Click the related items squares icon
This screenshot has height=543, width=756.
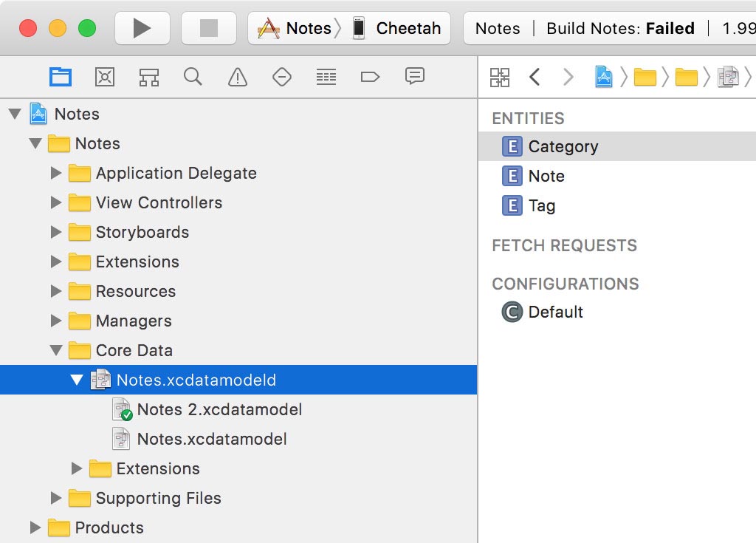[x=499, y=77]
